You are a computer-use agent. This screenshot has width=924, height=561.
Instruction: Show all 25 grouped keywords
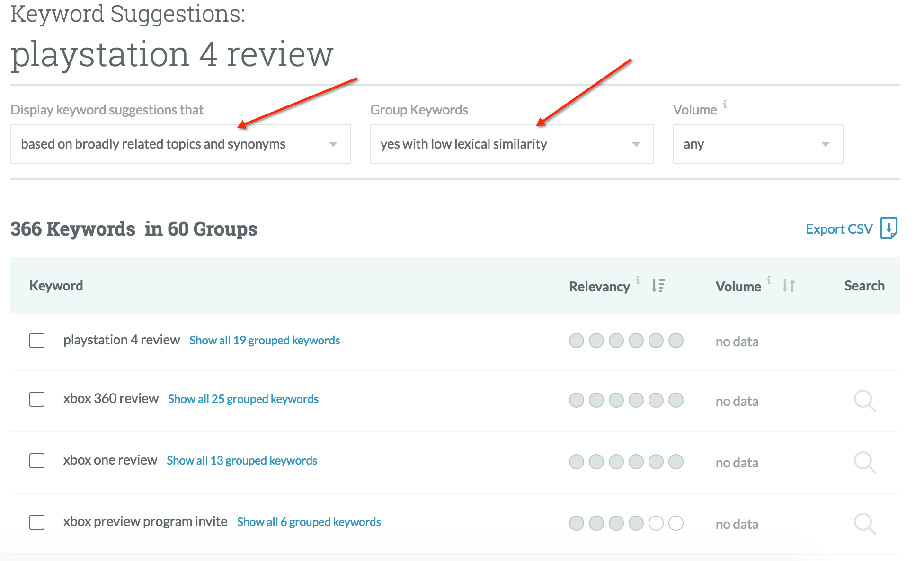click(243, 399)
